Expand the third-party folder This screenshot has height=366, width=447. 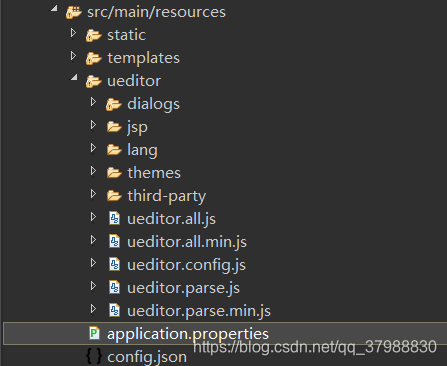click(94, 194)
